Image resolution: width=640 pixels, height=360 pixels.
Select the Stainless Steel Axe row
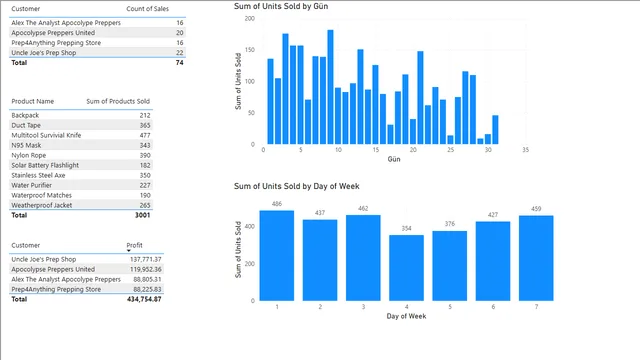point(81,175)
